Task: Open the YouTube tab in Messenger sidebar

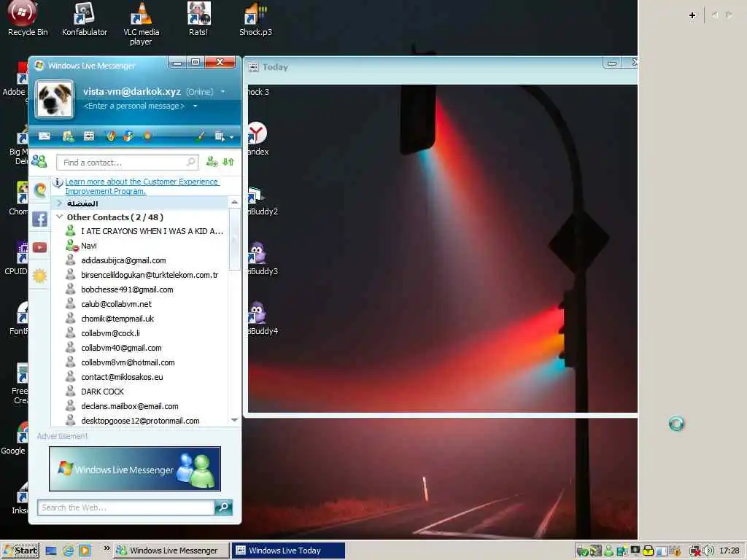Action: coord(39,247)
